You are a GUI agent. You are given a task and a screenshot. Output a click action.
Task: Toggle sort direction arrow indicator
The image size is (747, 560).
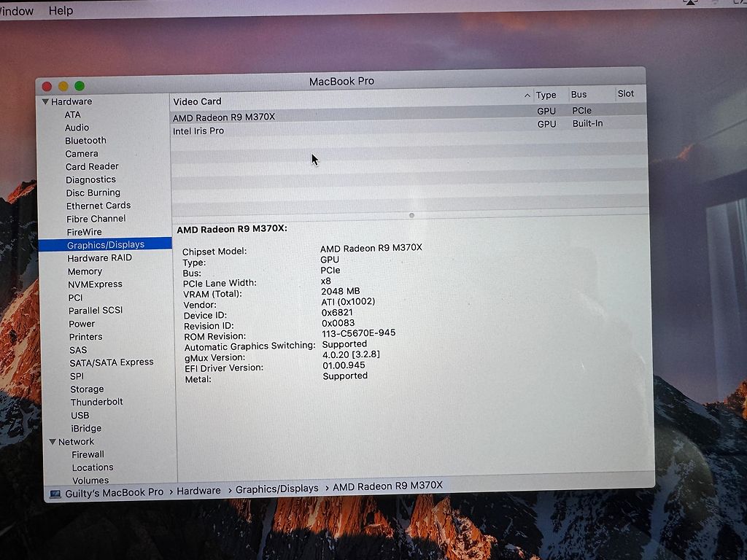tap(527, 96)
